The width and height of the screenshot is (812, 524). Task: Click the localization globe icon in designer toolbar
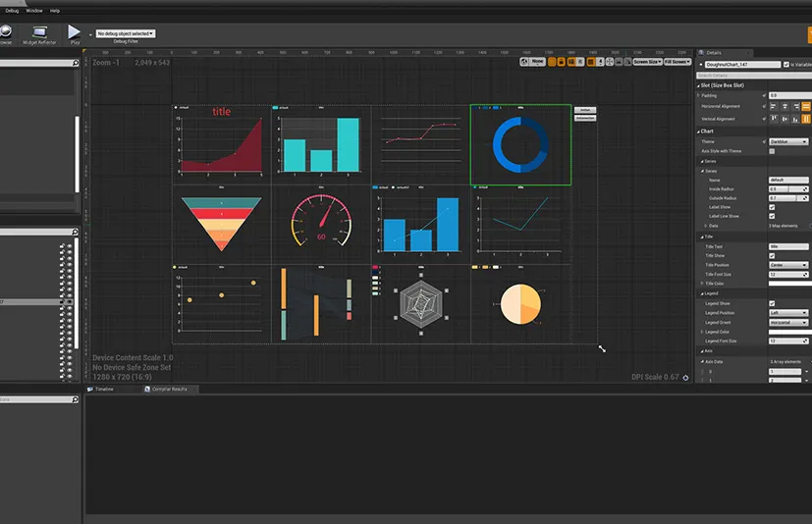point(524,62)
